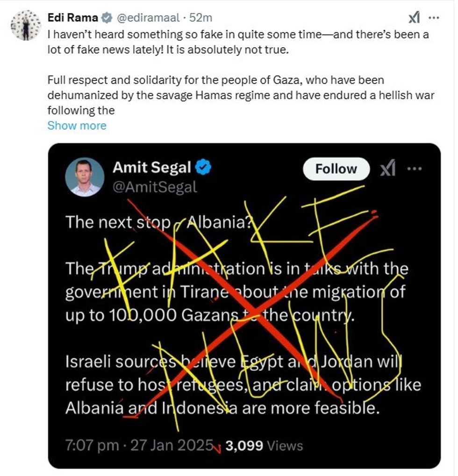The image size is (458, 476).
Task: Click the Grok icon on Edi Rama's post
Action: (414, 18)
